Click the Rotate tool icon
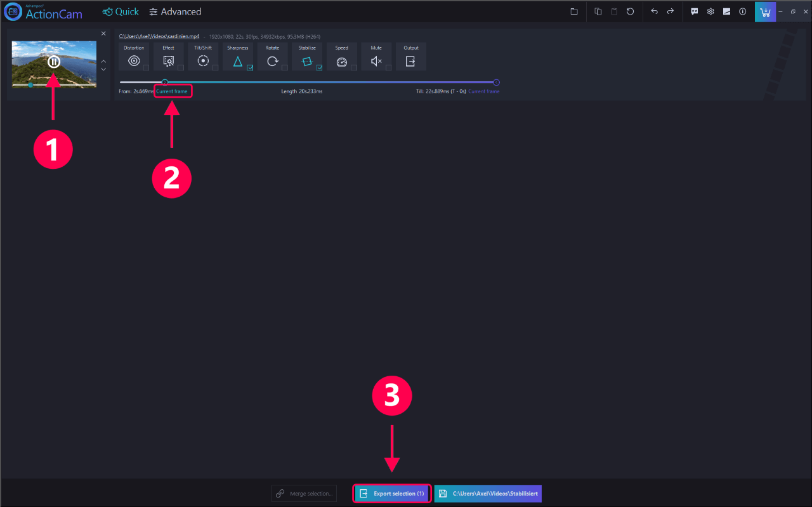The height and width of the screenshot is (507, 812). pyautogui.click(x=272, y=61)
